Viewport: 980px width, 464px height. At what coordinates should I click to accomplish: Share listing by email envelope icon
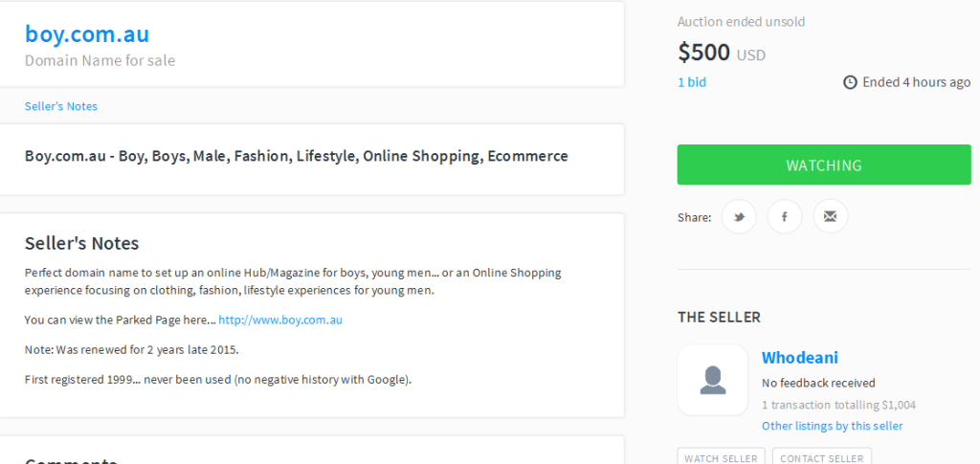pyautogui.click(x=830, y=217)
